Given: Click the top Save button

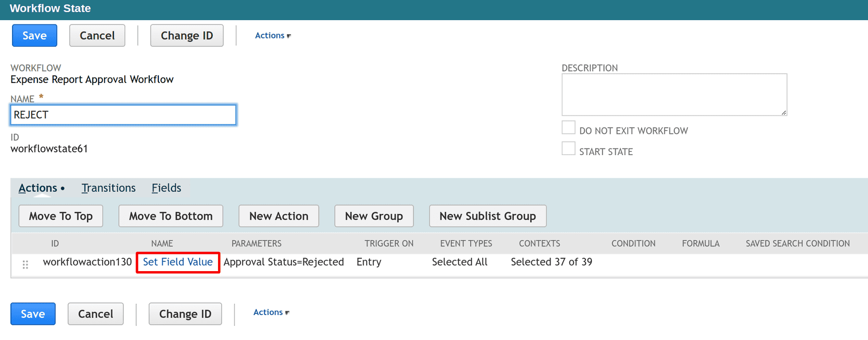Looking at the screenshot, I should (34, 35).
